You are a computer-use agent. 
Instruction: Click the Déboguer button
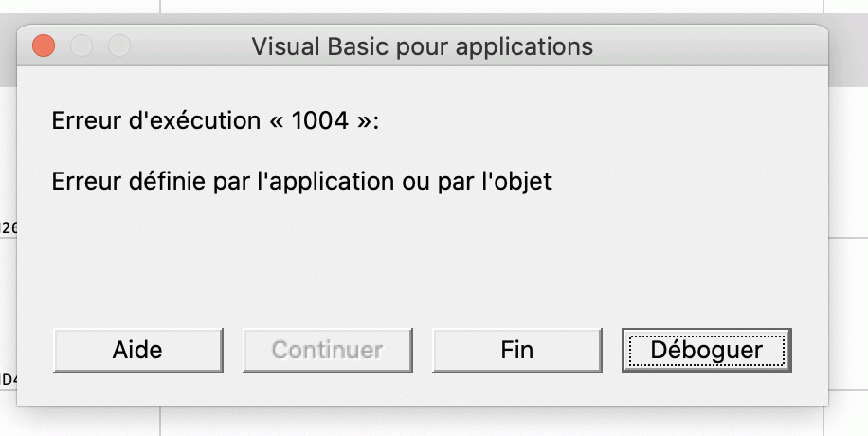[x=706, y=350]
